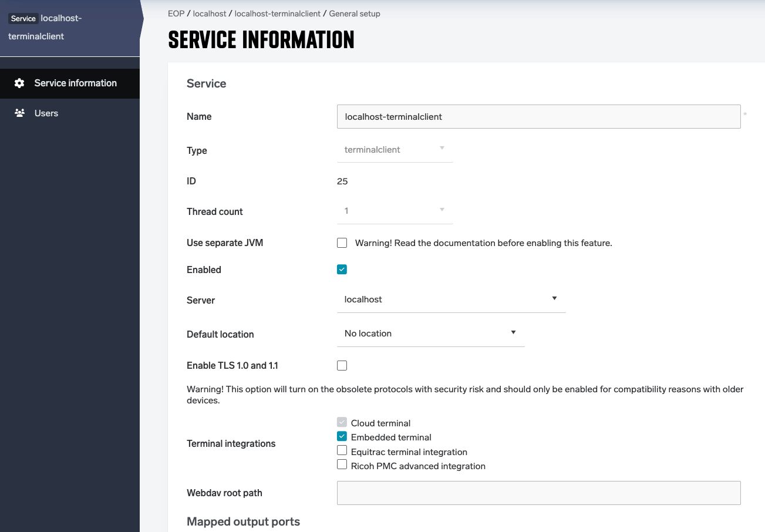Open localhost-terminalclient breadcrumb link
The width and height of the screenshot is (765, 532).
click(x=277, y=14)
